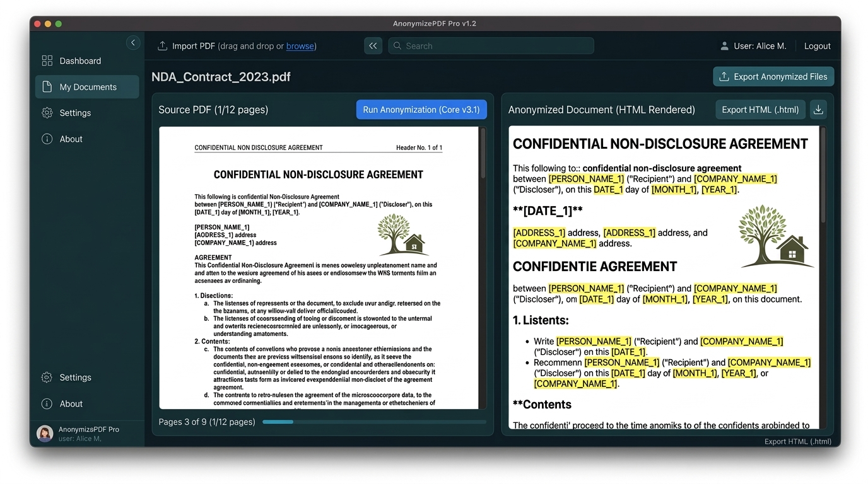868x484 pixels.
Task: Click the "1. Disections:" line in the Source PDF
Action: click(214, 296)
